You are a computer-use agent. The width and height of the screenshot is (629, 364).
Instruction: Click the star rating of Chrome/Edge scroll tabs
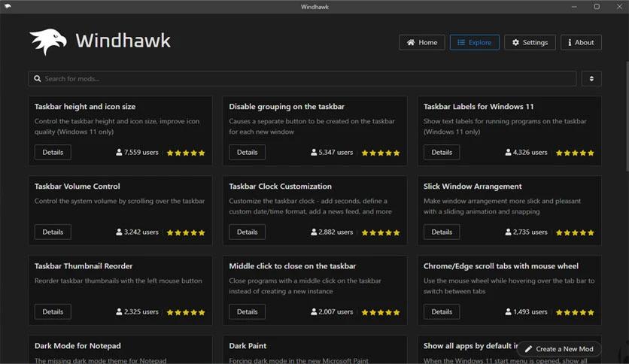[575, 312]
